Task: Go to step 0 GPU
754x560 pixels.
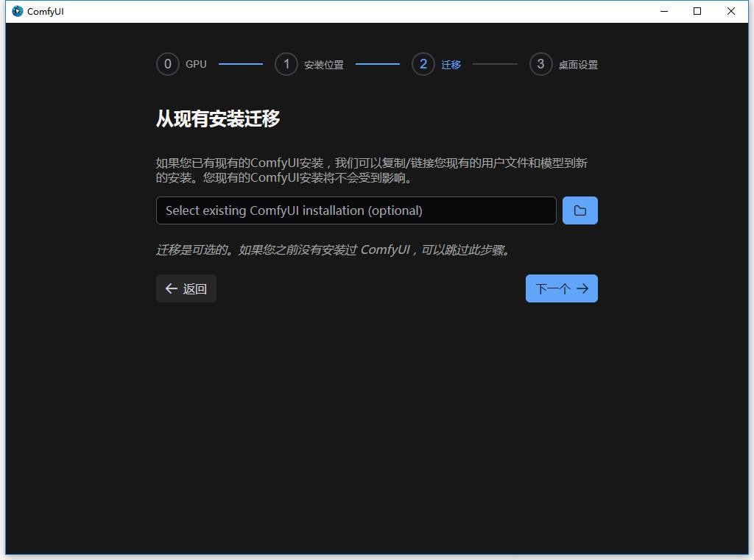Action: [182, 64]
